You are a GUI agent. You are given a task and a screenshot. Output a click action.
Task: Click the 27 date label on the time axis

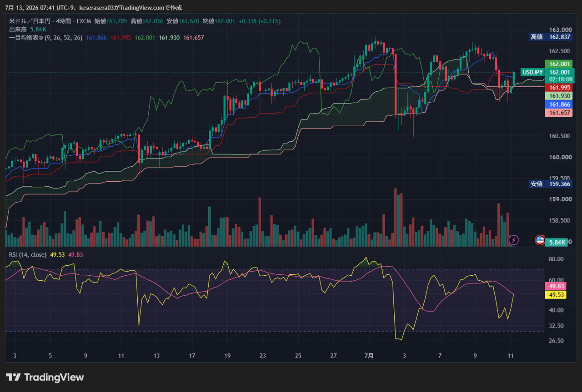[x=334, y=356]
